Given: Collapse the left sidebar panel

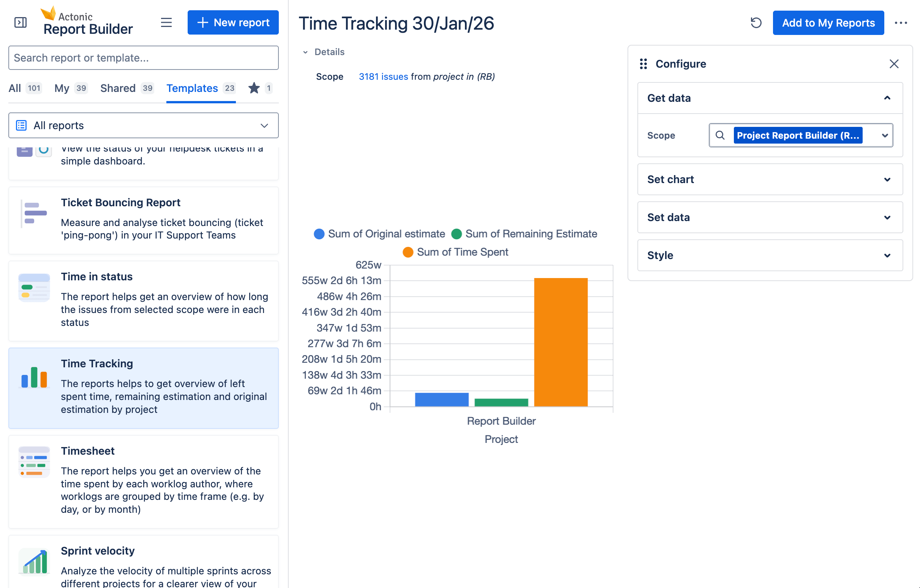Looking at the screenshot, I should [21, 22].
